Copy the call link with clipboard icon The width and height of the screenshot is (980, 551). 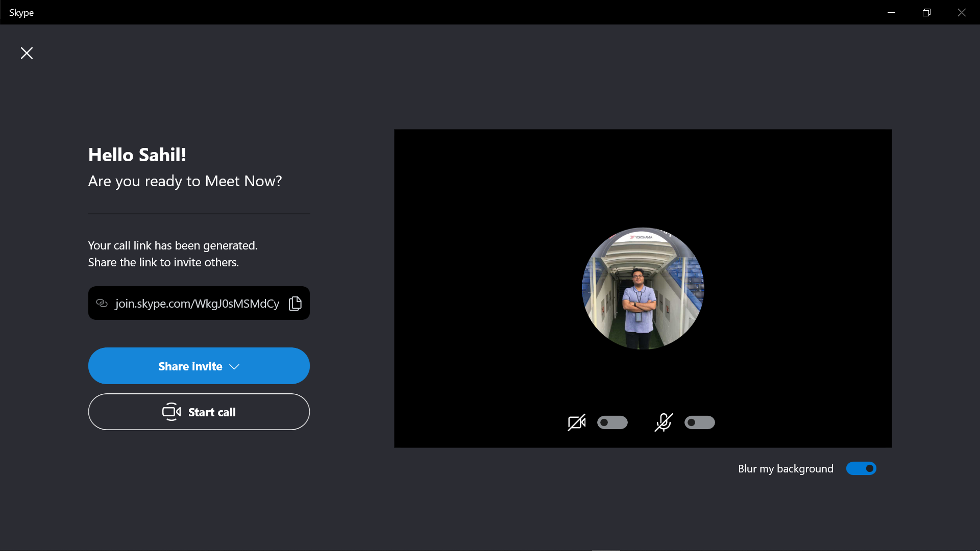click(x=295, y=304)
